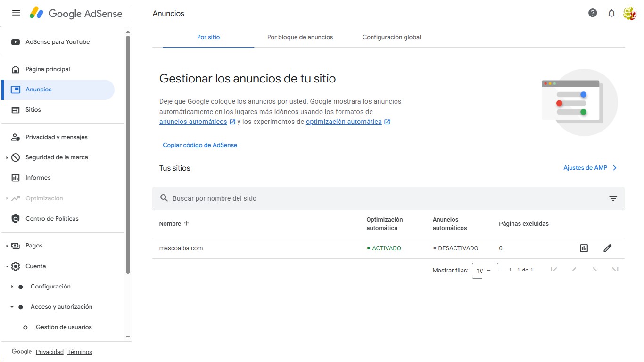Click the Seguridad de la marca block icon
This screenshot has width=644, height=362.
pyautogui.click(x=16, y=157)
